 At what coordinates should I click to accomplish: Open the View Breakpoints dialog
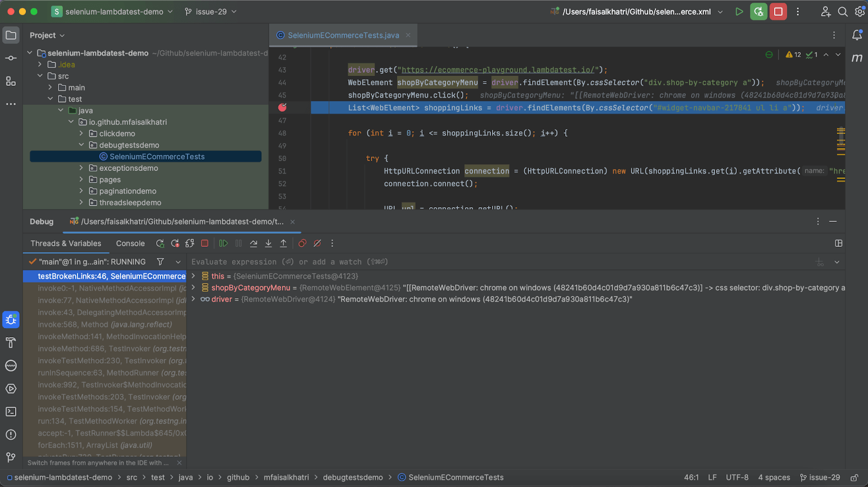pyautogui.click(x=303, y=243)
